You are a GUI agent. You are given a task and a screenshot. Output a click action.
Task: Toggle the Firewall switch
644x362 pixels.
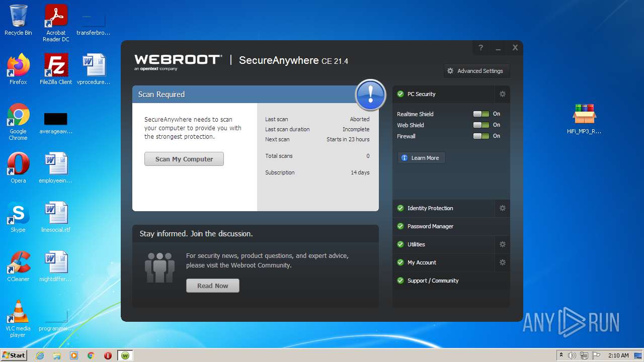click(481, 136)
